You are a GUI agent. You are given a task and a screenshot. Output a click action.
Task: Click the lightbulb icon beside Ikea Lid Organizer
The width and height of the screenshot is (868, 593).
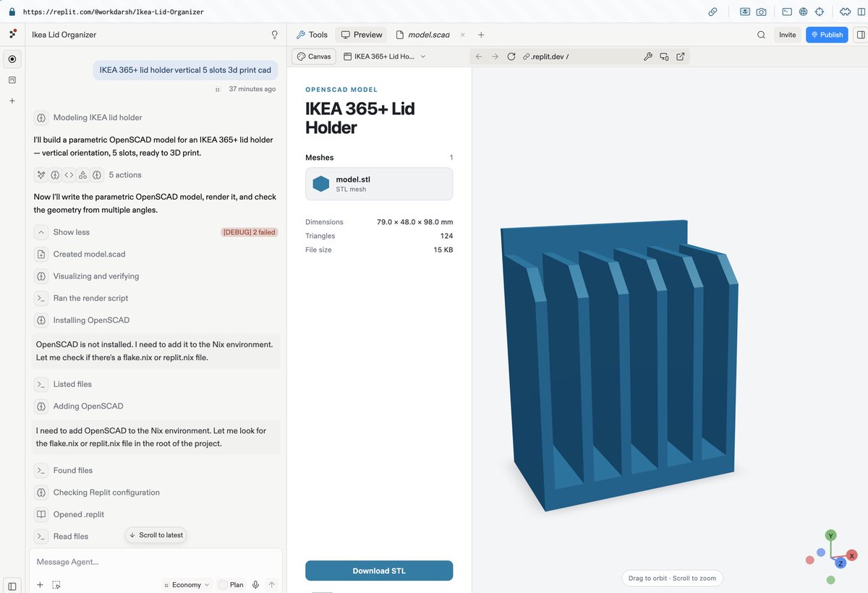pos(274,35)
